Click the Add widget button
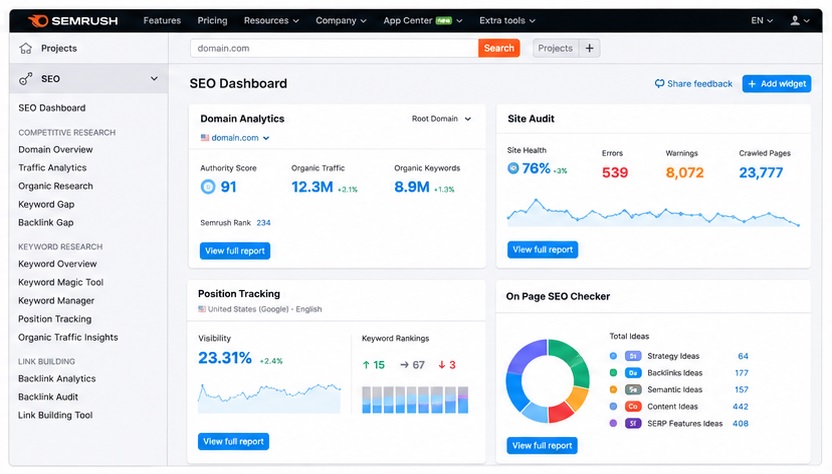Viewport: 832px width, 474px height. coord(777,84)
